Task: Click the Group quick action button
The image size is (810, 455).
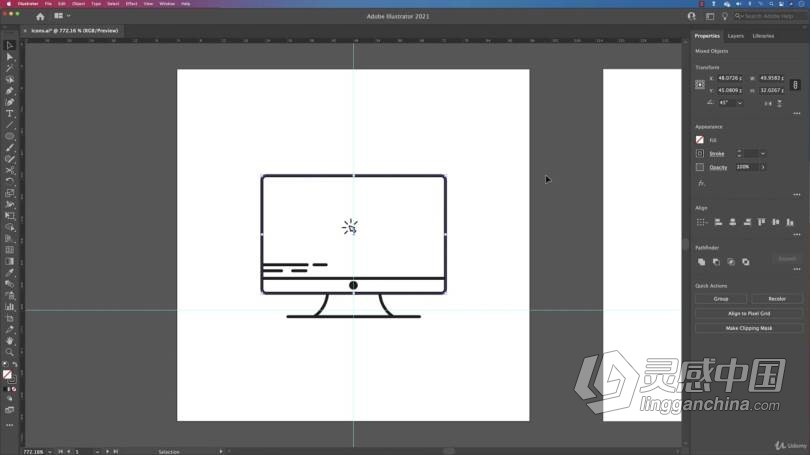Action: coord(721,299)
